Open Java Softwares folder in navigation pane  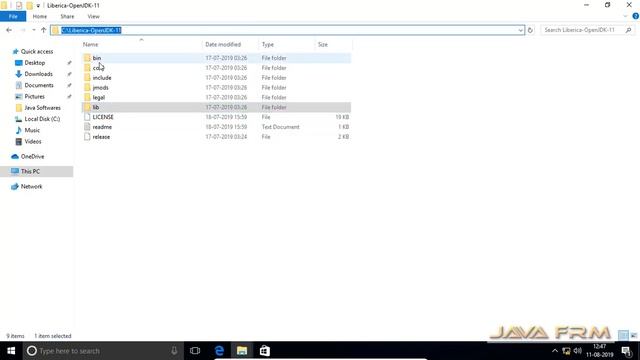pyautogui.click(x=42, y=108)
